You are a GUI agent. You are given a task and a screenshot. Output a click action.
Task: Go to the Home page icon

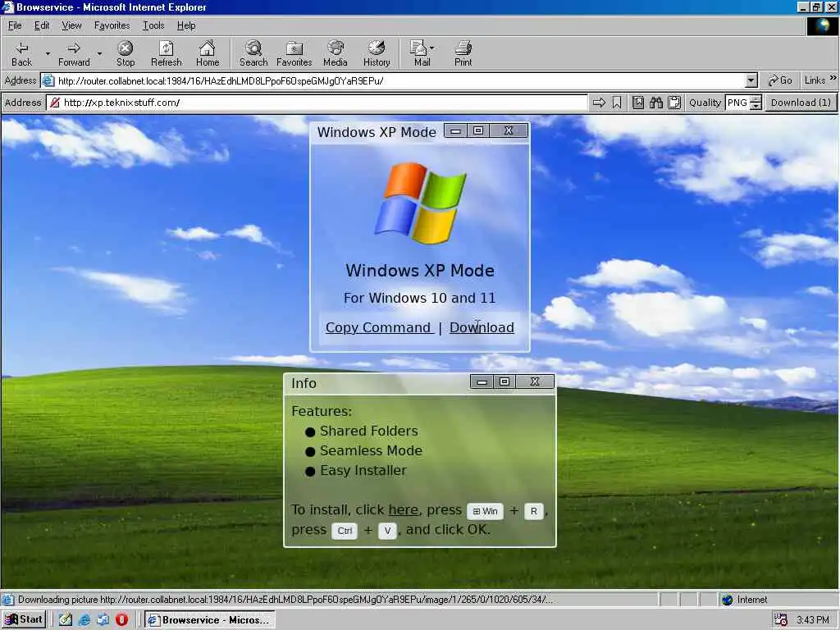208,53
